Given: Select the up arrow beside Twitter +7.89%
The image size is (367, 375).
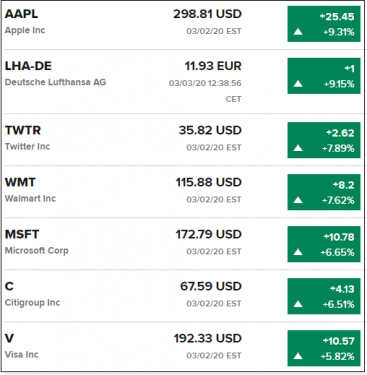Looking at the screenshot, I should (x=298, y=148).
